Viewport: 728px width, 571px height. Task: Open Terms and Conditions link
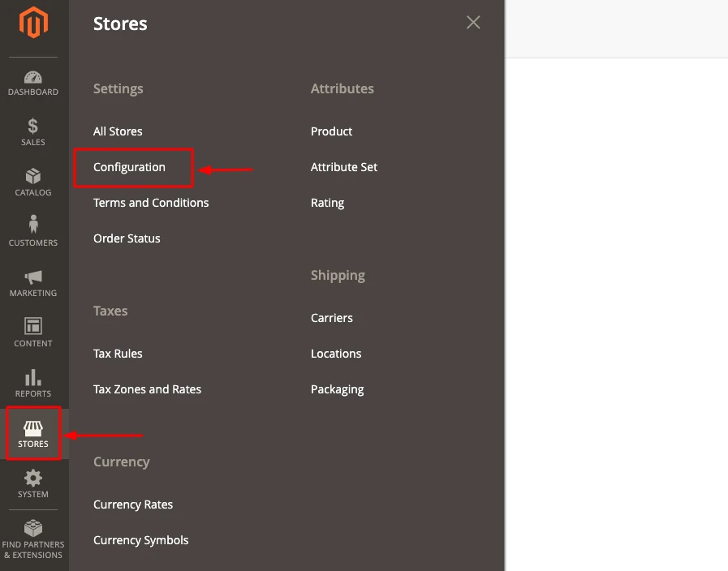coord(151,203)
